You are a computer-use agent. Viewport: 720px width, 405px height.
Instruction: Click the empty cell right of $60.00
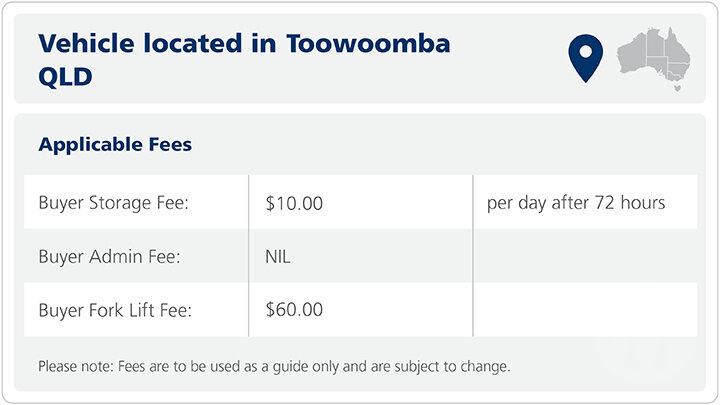click(584, 310)
